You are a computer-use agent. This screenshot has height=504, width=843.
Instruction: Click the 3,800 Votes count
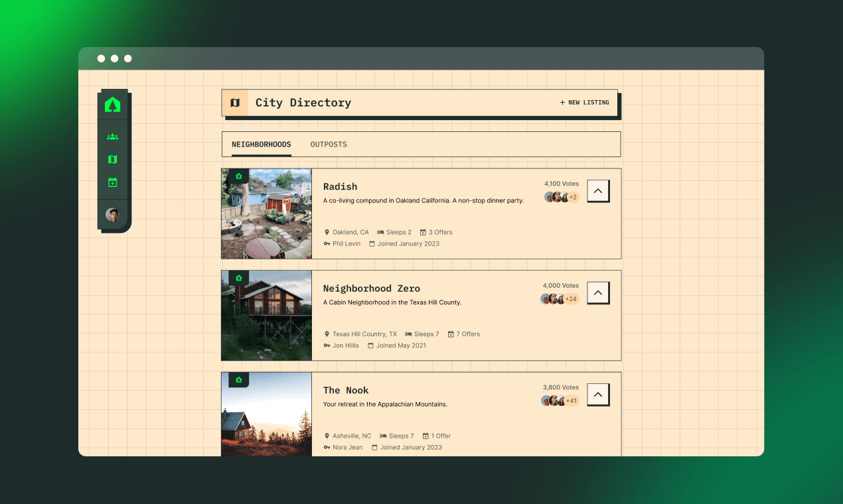pyautogui.click(x=561, y=387)
